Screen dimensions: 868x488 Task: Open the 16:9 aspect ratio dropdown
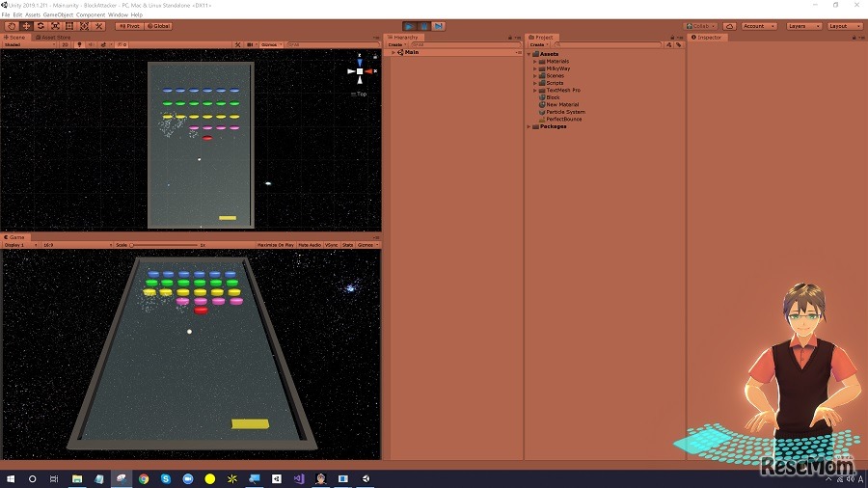click(x=77, y=245)
